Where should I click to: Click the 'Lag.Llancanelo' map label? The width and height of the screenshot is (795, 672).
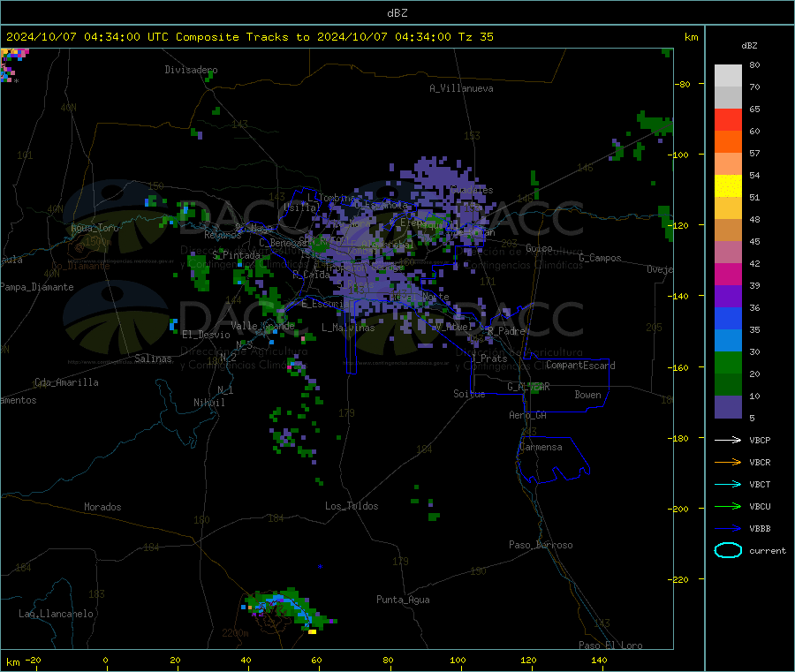pyautogui.click(x=56, y=614)
